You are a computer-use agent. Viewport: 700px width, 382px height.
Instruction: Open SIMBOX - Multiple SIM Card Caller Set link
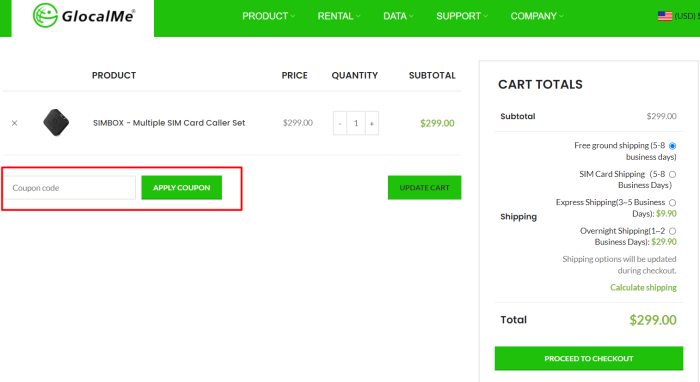pyautogui.click(x=169, y=123)
